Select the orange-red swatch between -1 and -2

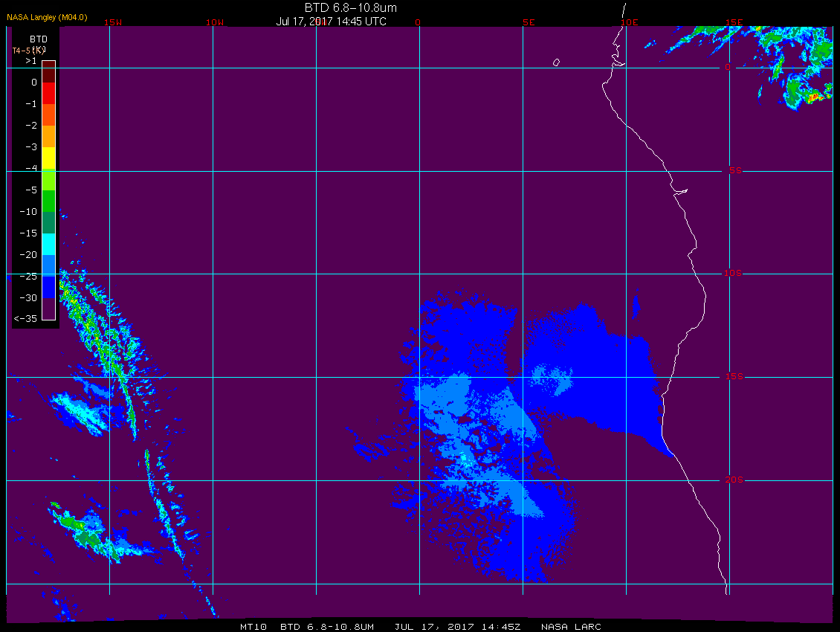point(49,115)
